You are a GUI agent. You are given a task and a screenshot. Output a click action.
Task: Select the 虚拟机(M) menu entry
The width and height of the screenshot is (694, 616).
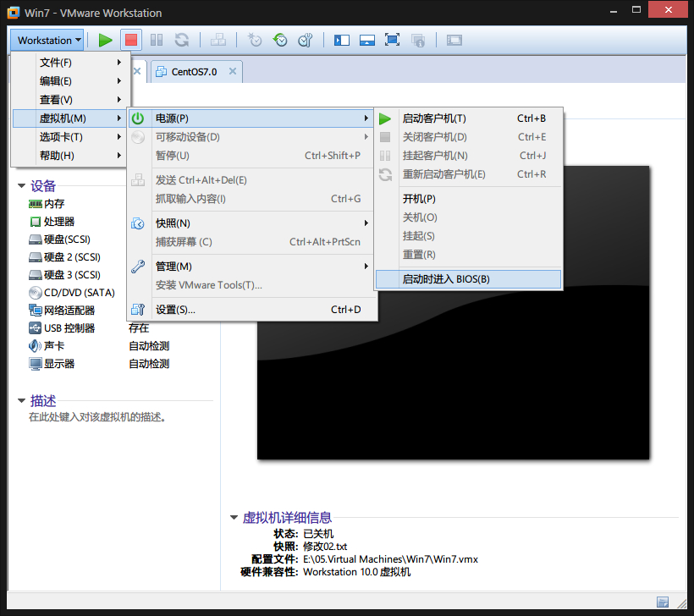coord(71,118)
